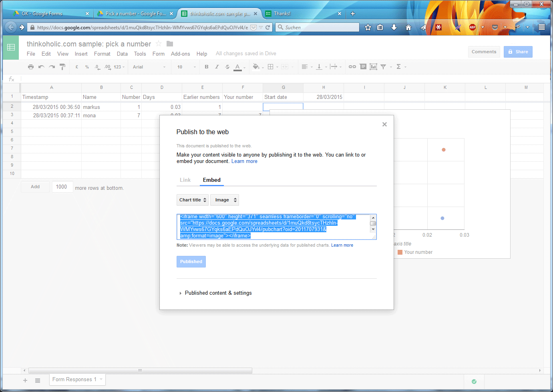The height and width of the screenshot is (392, 553).
Task: Toggle bold formatting
Action: (207, 67)
